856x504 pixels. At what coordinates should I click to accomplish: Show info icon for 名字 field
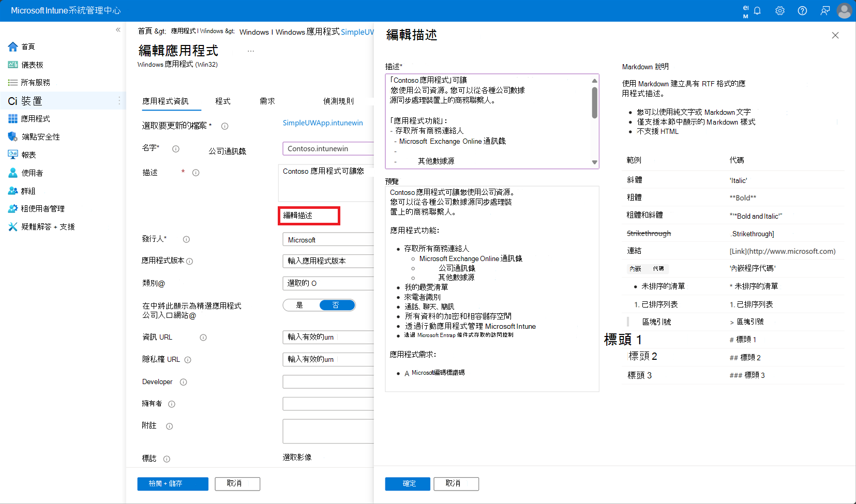(x=176, y=149)
